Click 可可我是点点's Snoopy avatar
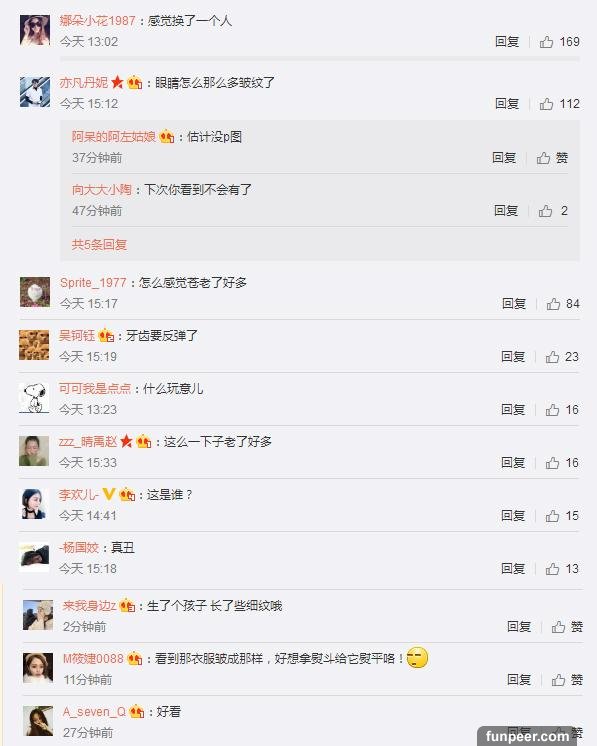Viewport: 597px width, 746px height. (x=34, y=398)
